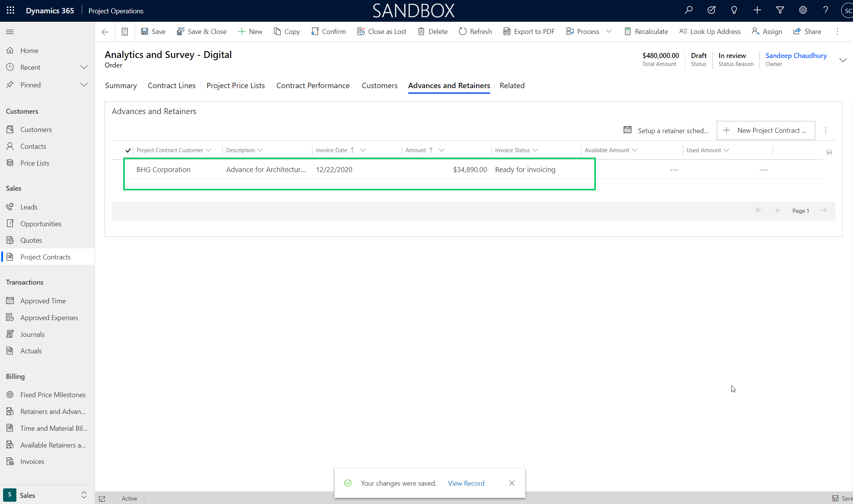Click New Project Contract button

click(766, 130)
